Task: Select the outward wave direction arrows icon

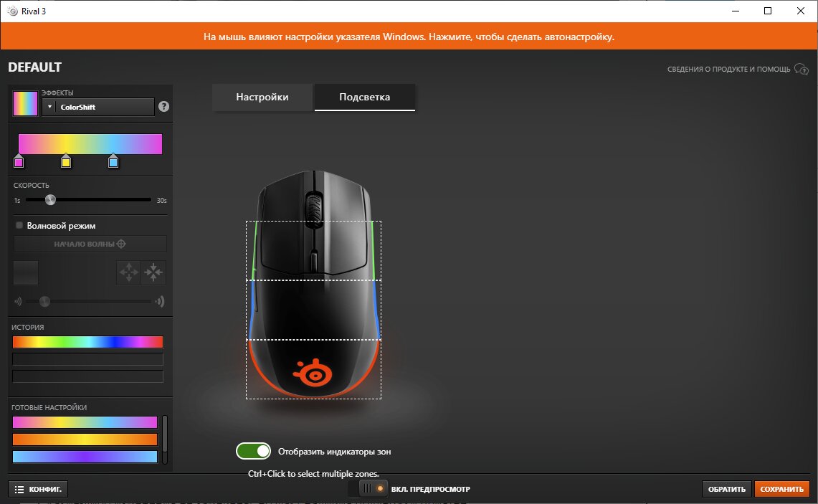Action: [129, 272]
